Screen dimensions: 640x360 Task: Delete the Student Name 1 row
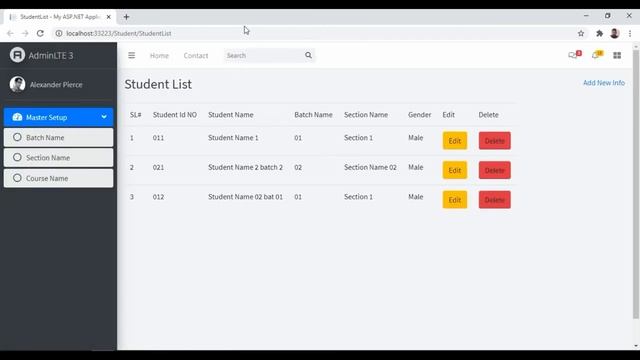[x=494, y=141]
